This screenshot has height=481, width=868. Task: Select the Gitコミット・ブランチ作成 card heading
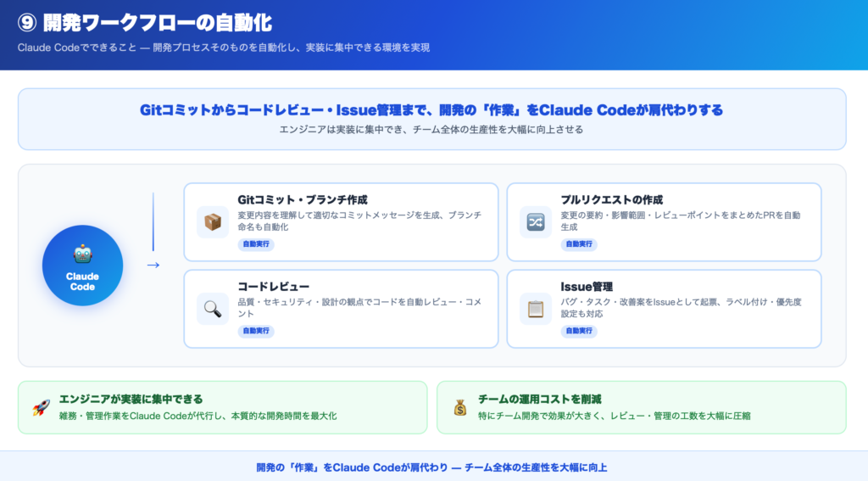302,199
